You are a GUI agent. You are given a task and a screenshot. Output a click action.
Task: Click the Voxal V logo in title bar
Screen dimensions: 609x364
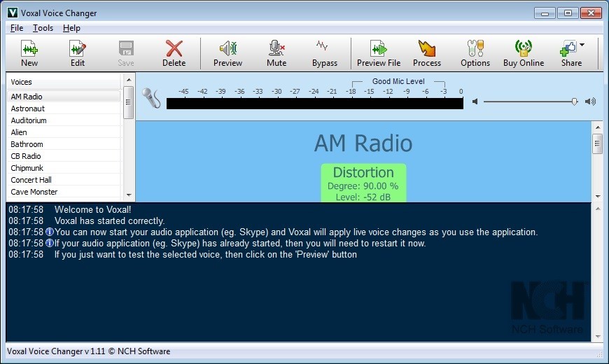[x=13, y=13]
